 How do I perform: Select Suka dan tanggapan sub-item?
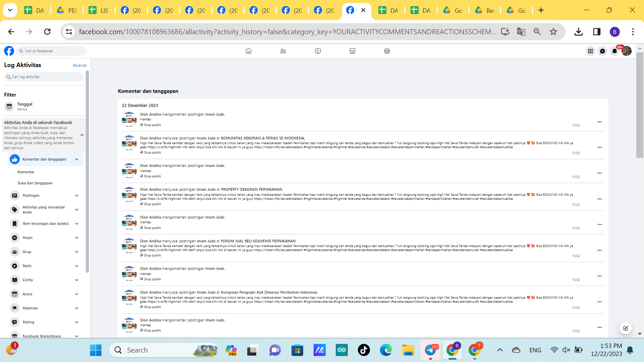[35, 183]
